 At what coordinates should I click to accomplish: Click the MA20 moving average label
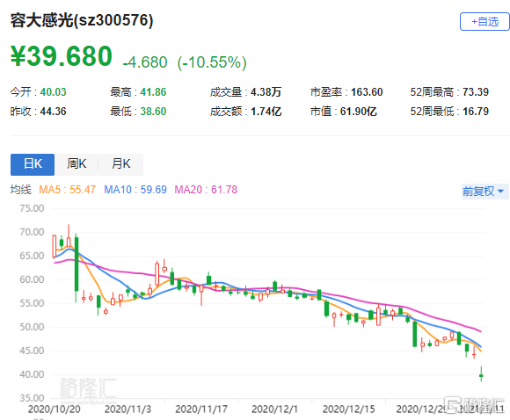click(x=206, y=190)
